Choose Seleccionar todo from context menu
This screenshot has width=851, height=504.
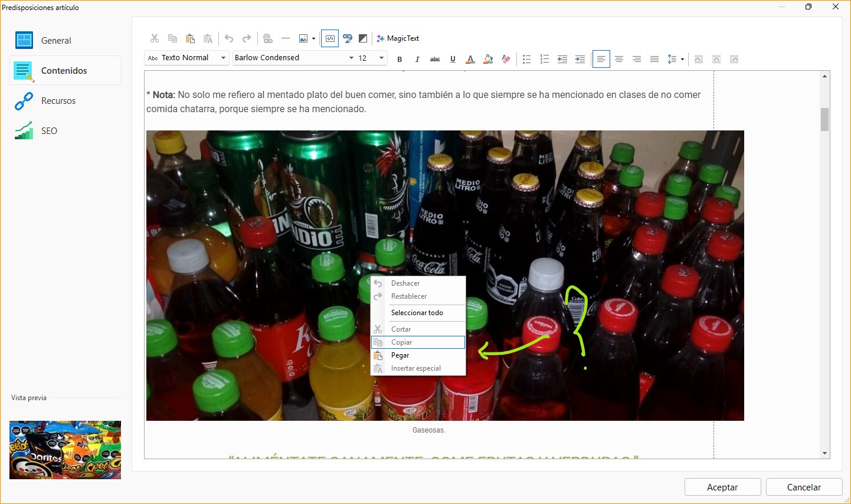418,313
